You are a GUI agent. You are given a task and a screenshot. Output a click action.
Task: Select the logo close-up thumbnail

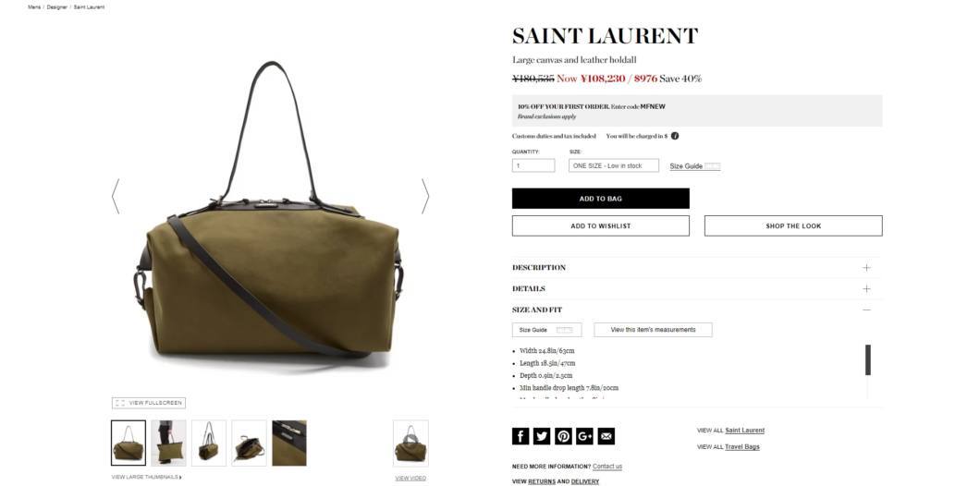pyautogui.click(x=289, y=443)
